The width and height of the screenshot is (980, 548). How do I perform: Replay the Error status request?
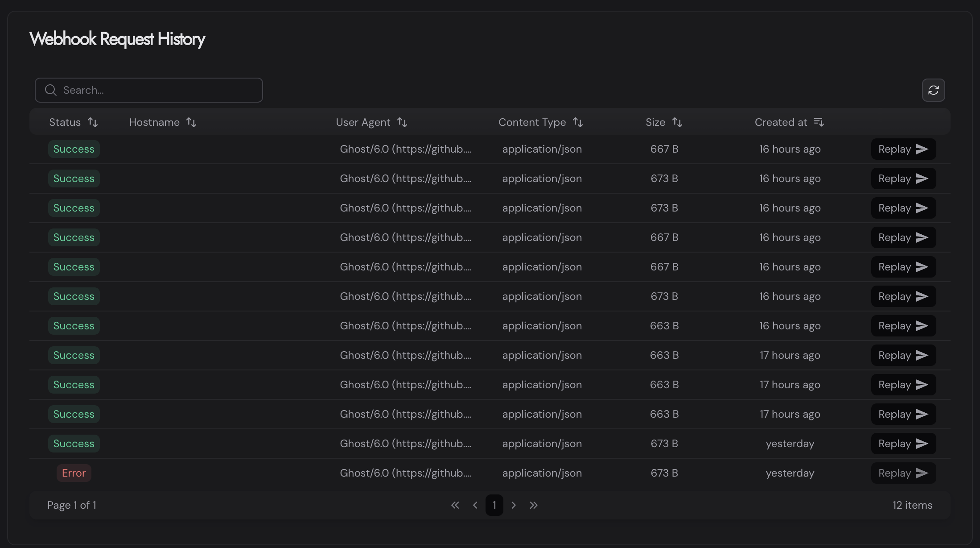(903, 473)
